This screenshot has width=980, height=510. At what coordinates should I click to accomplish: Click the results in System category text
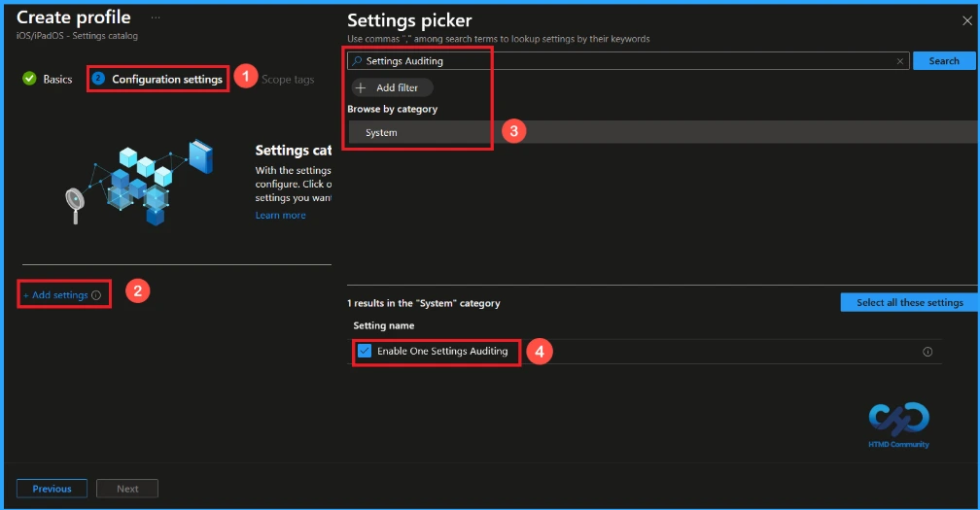coord(424,303)
